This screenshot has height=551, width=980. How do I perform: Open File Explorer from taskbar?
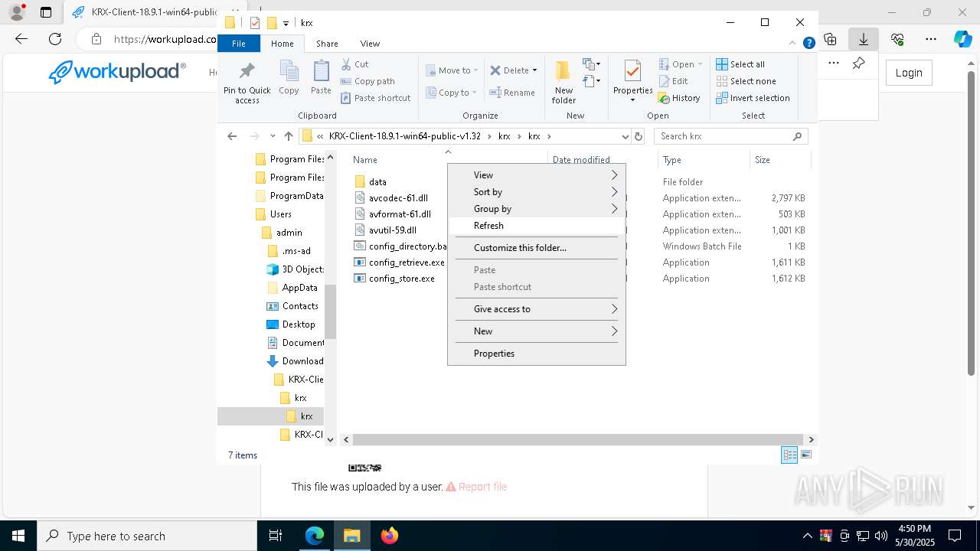351,536
